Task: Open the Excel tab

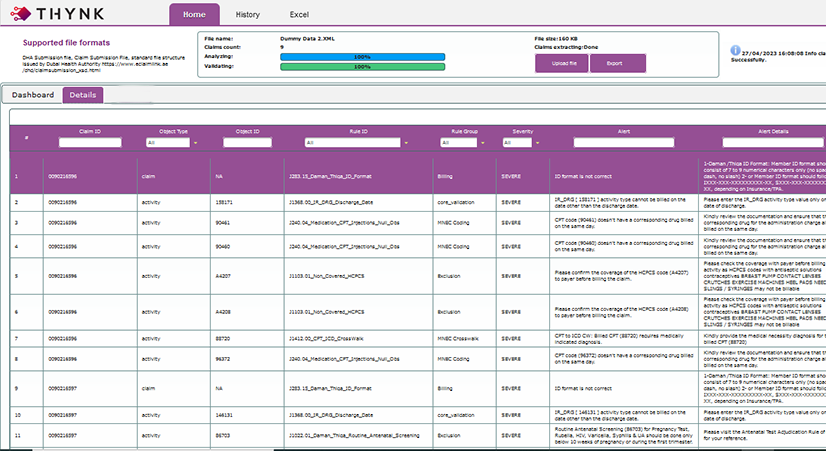Action: tap(300, 15)
